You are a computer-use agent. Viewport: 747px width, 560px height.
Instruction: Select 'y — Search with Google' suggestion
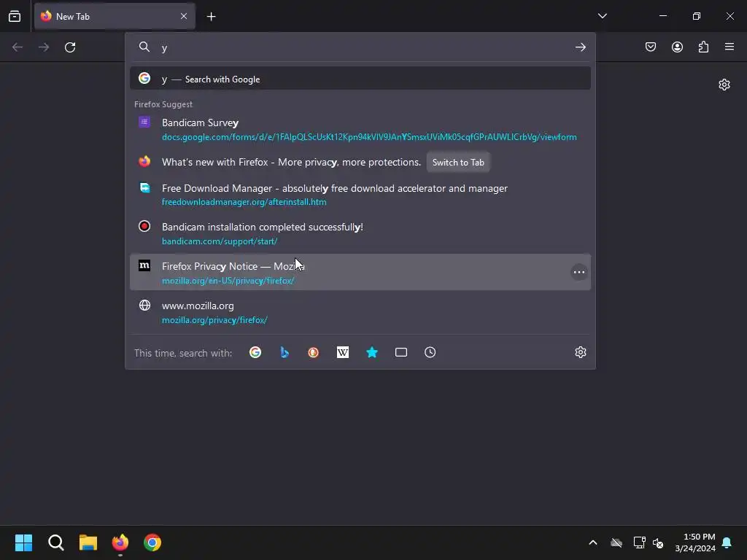coord(360,79)
